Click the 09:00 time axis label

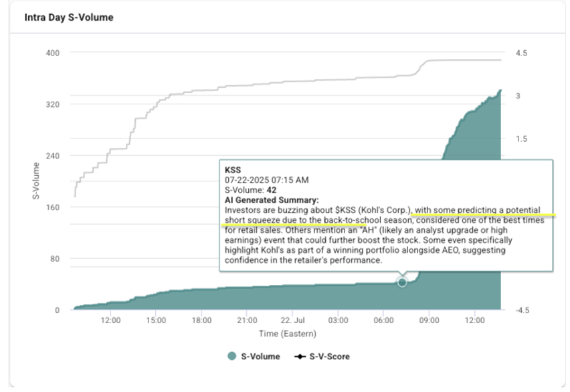pos(429,321)
